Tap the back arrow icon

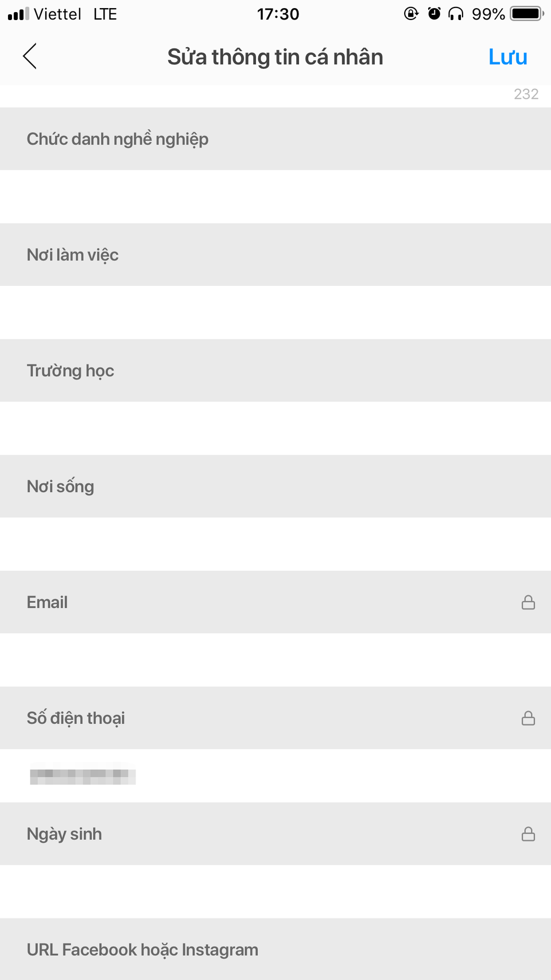coord(30,56)
